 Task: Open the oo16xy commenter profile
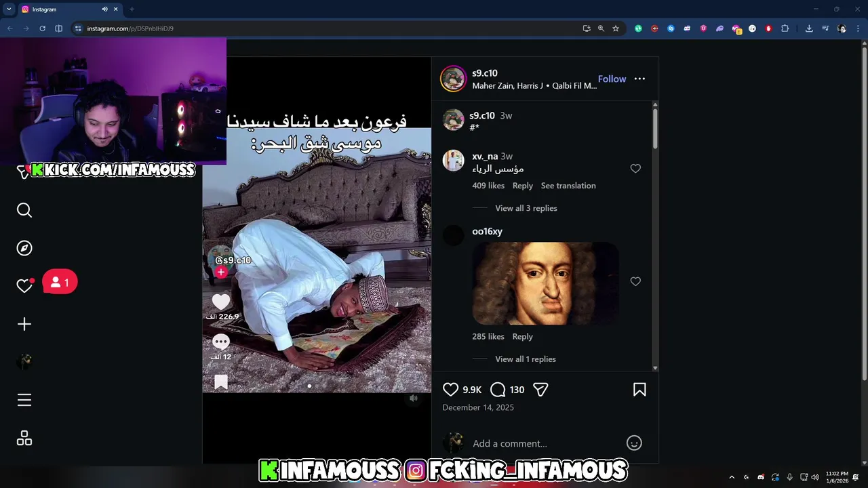tap(487, 232)
